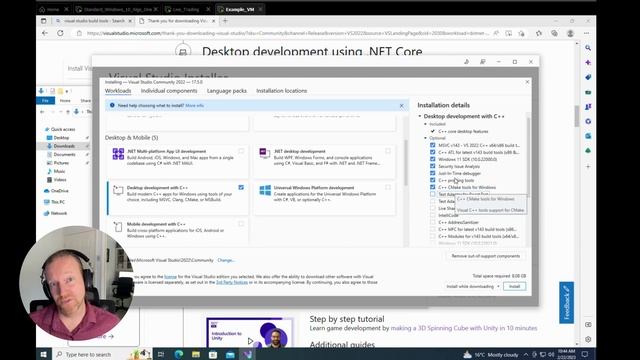Click the browser Back arrow in Edge

coord(45,33)
